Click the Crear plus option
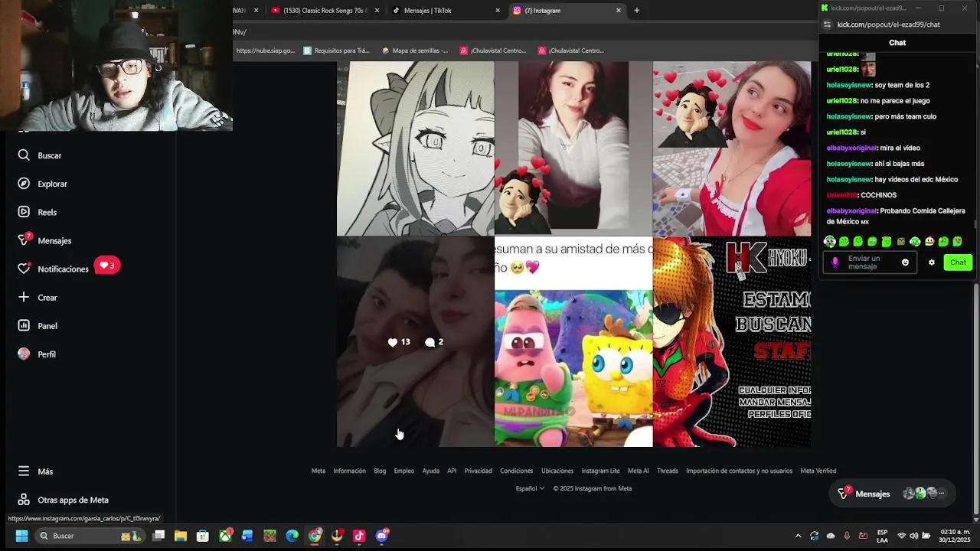This screenshot has width=980, height=551. tap(38, 297)
